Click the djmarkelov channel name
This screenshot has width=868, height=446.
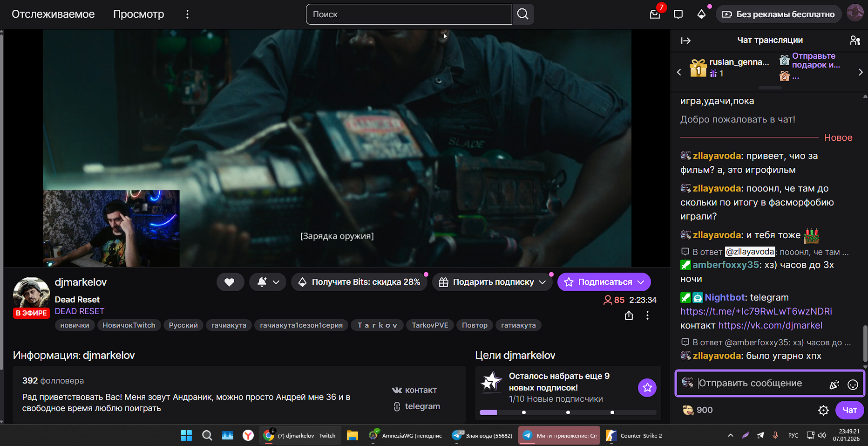click(81, 282)
